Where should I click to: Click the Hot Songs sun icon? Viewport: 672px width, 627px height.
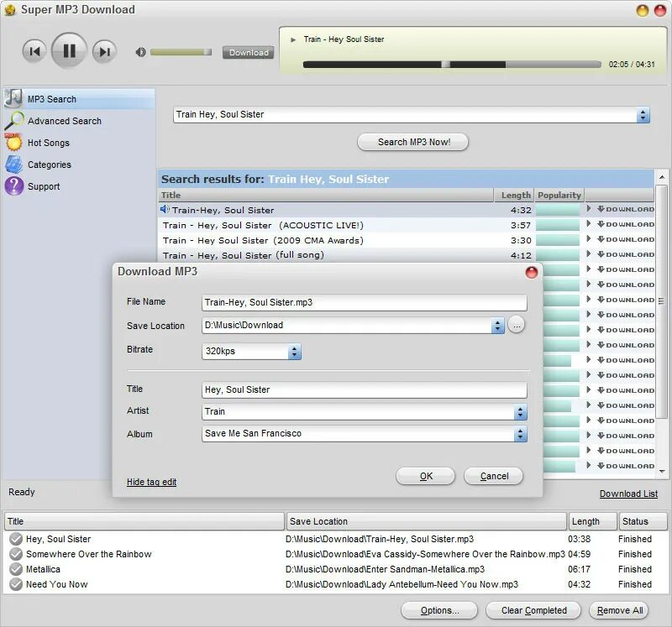(13, 142)
